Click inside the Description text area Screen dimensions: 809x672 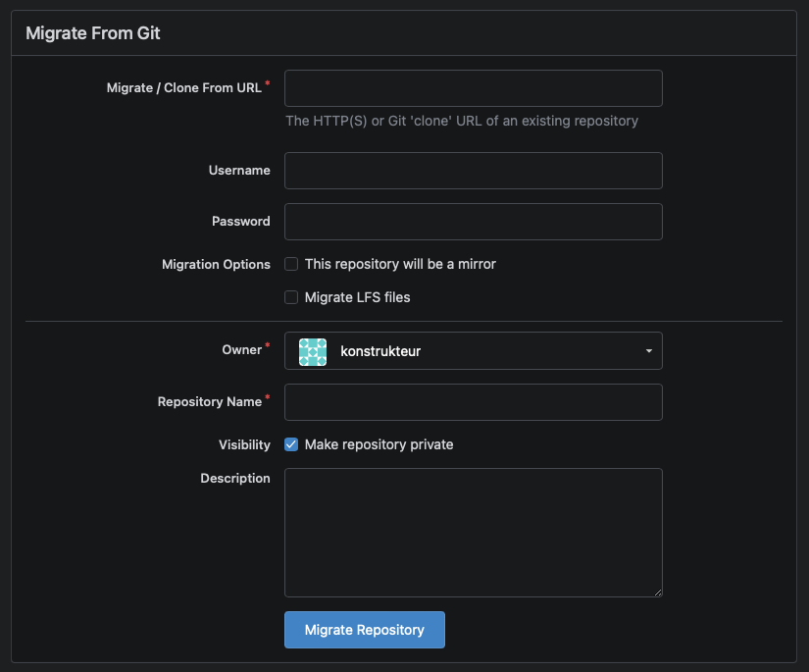473,533
